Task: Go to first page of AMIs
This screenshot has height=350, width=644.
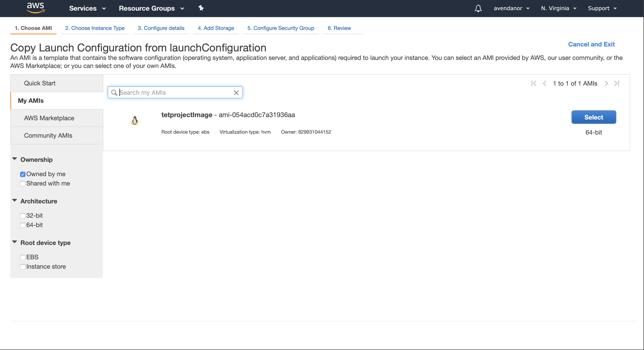Action: point(534,83)
